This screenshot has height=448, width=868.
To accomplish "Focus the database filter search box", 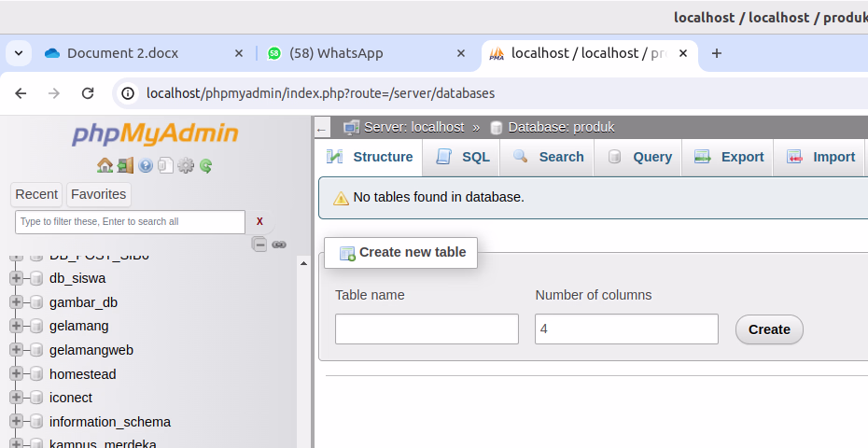I will [x=130, y=222].
